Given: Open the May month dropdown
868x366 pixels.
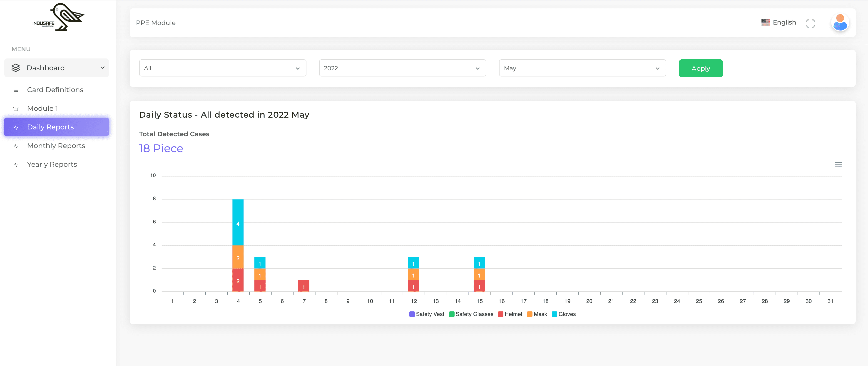Looking at the screenshot, I should [x=582, y=68].
